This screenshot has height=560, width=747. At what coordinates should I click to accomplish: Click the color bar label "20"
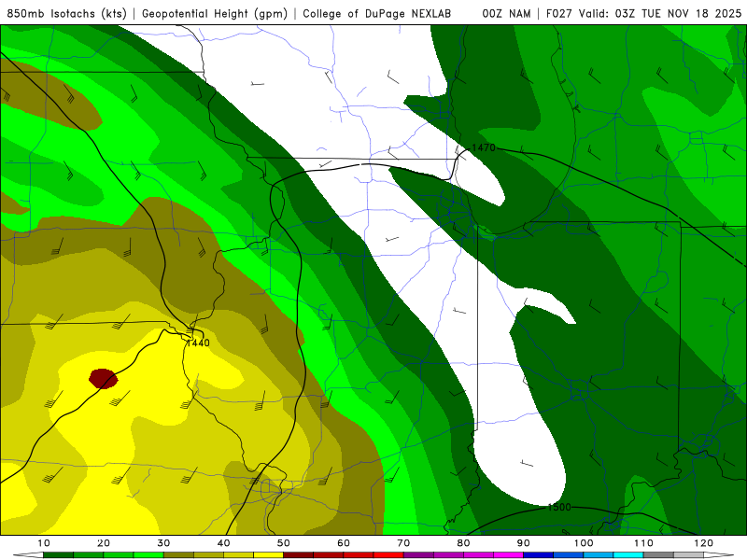tap(104, 543)
